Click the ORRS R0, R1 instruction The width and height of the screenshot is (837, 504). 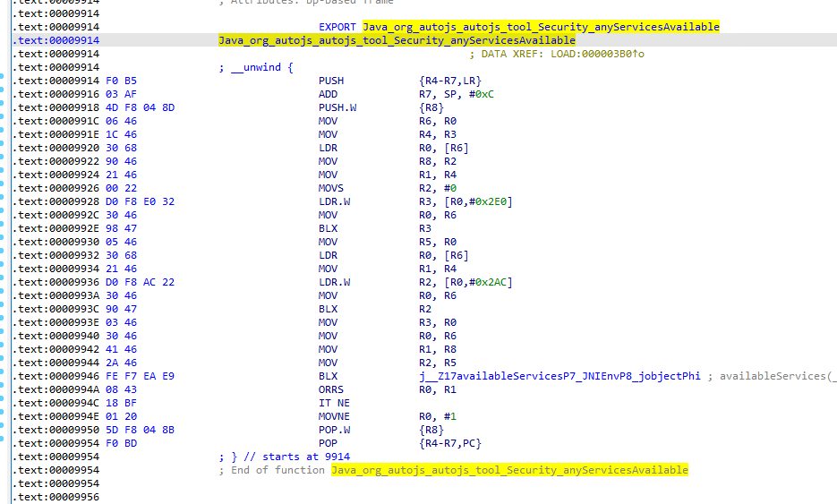333,389
